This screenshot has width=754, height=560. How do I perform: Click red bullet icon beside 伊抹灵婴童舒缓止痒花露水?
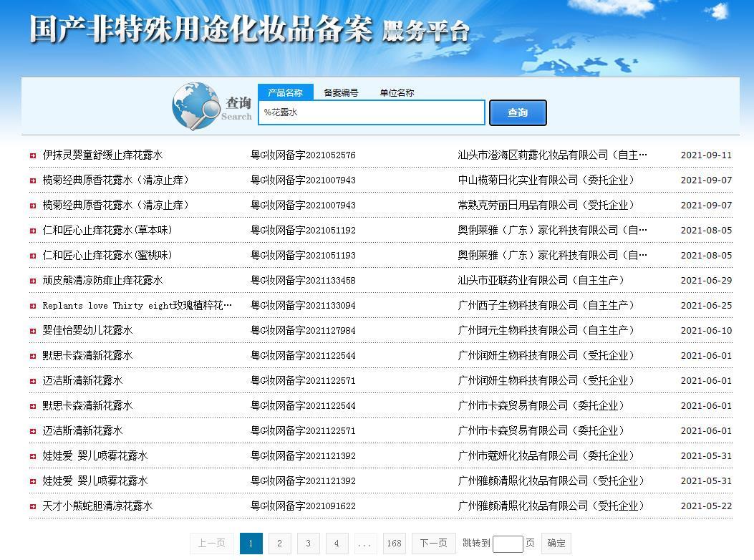33,155
